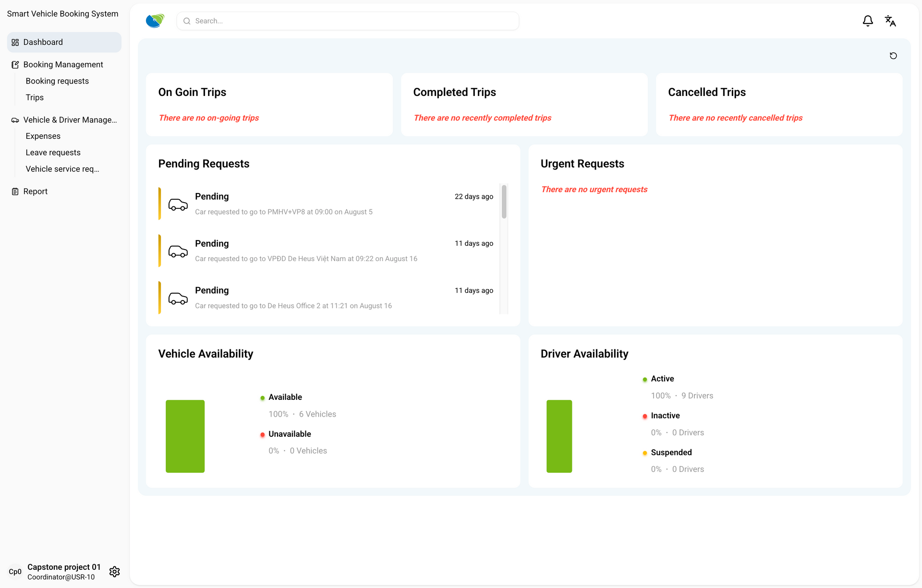Open the Trips sidebar item

35,97
